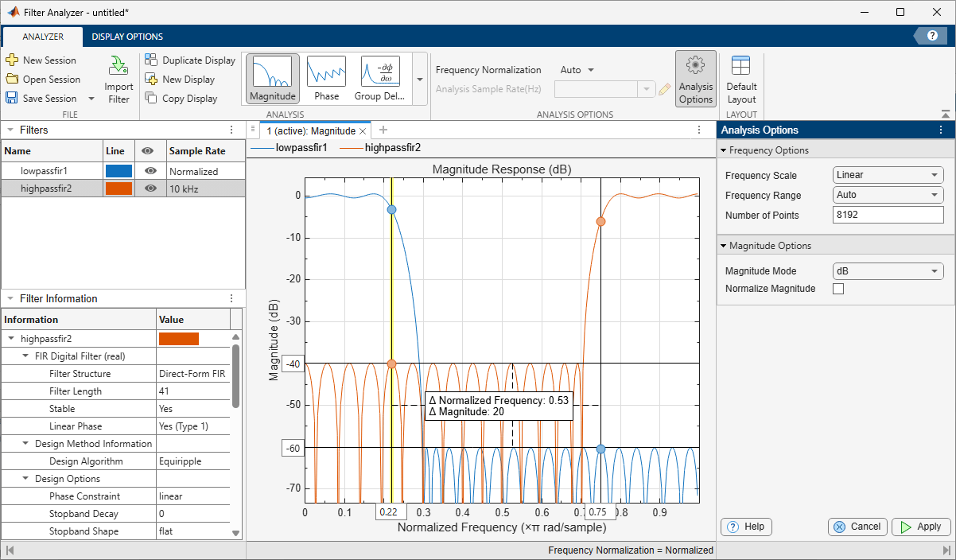Viewport: 956px width, 560px height.
Task: Collapse the highpassfir2 tree node
Action: [x=11, y=339]
